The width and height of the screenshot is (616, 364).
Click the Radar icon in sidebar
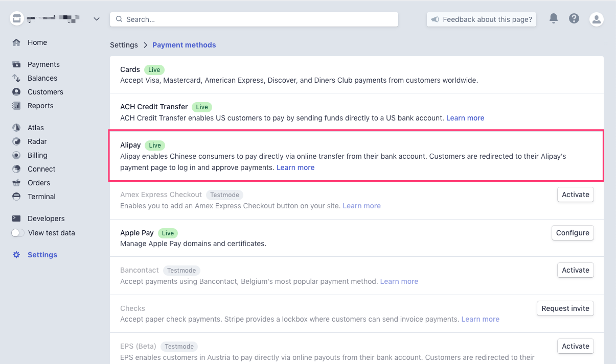coord(17,141)
